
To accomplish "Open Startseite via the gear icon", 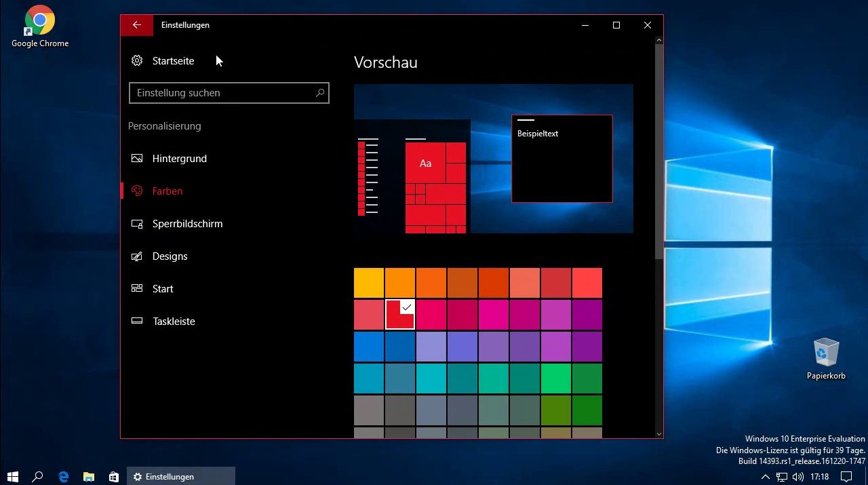I will point(137,61).
